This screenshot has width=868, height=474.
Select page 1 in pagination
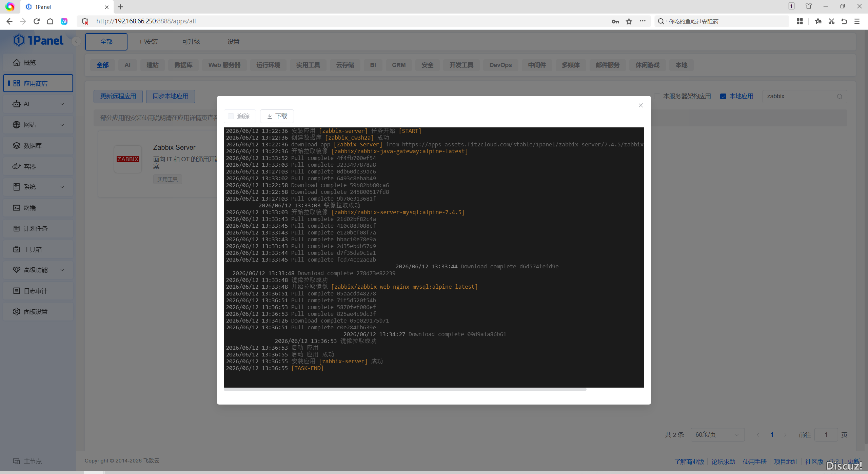click(x=772, y=435)
